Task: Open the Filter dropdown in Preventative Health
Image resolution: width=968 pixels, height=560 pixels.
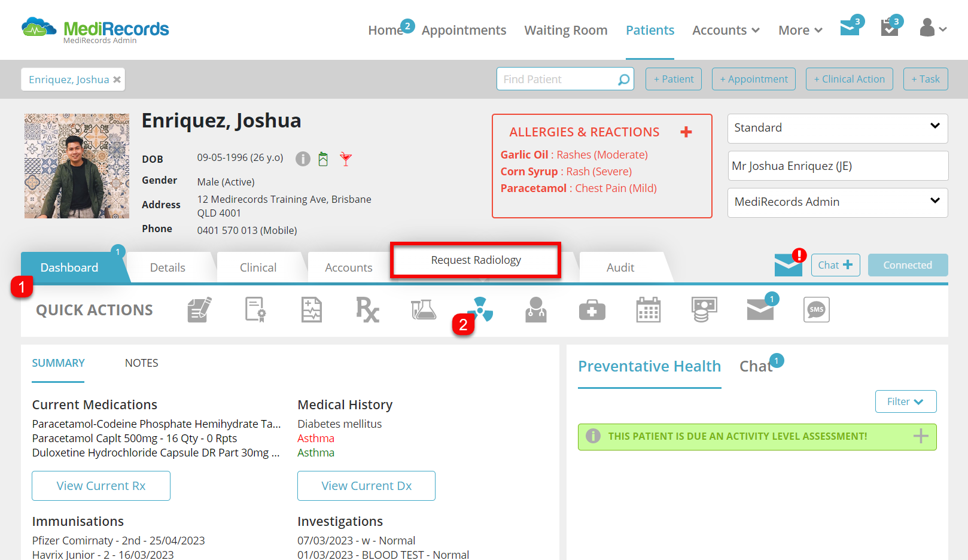Action: click(906, 401)
